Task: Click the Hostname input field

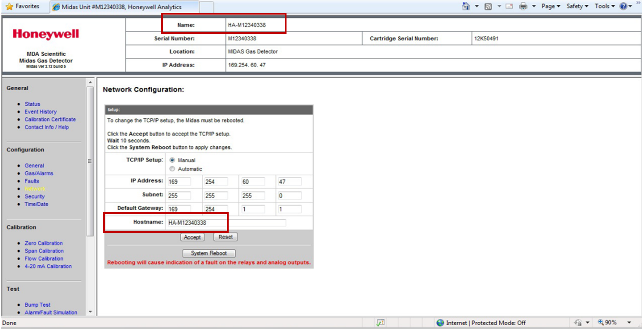Action: [x=226, y=223]
